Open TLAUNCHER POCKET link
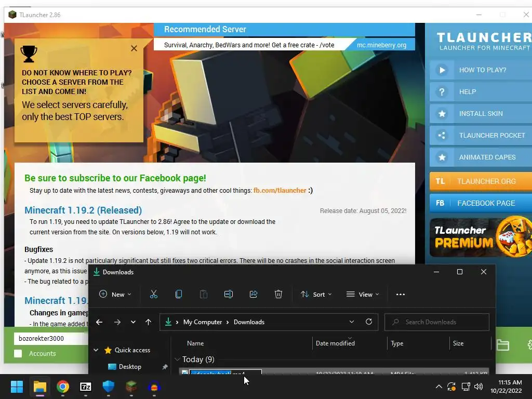This screenshot has width=532, height=399. click(481, 136)
